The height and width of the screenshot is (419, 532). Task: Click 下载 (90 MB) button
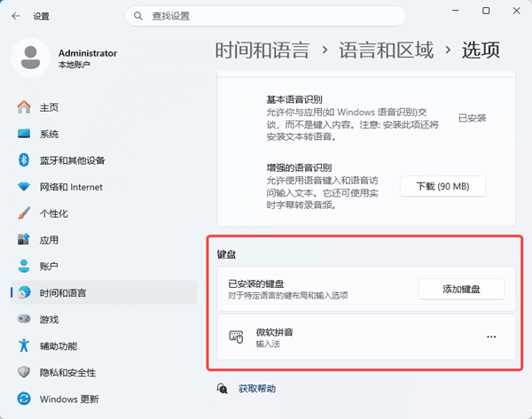coord(442,186)
